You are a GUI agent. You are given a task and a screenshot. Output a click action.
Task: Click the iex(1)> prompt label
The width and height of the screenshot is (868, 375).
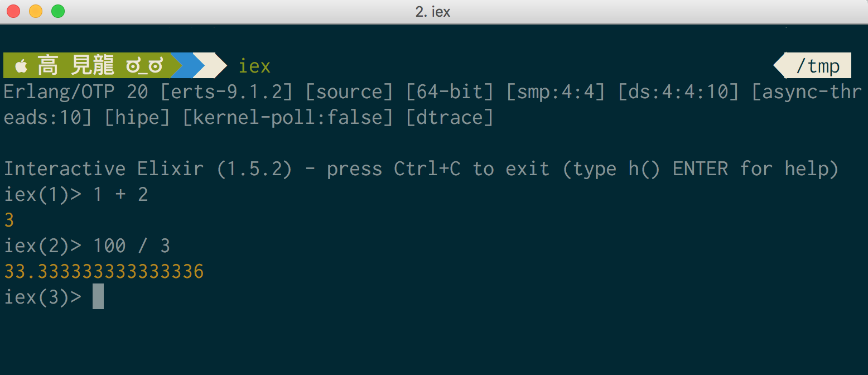pos(42,195)
